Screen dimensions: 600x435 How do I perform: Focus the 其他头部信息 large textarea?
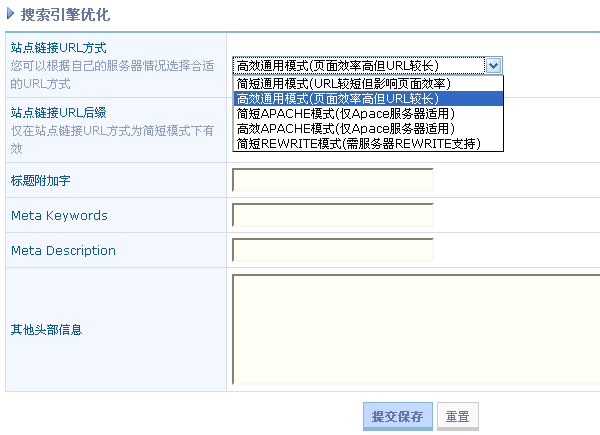[414, 329]
